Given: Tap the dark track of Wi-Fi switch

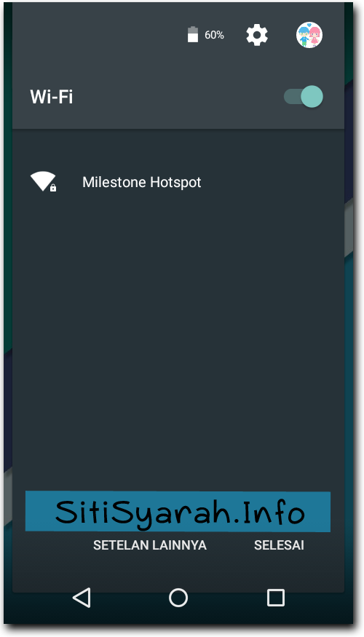Looking at the screenshot, I should (x=291, y=97).
